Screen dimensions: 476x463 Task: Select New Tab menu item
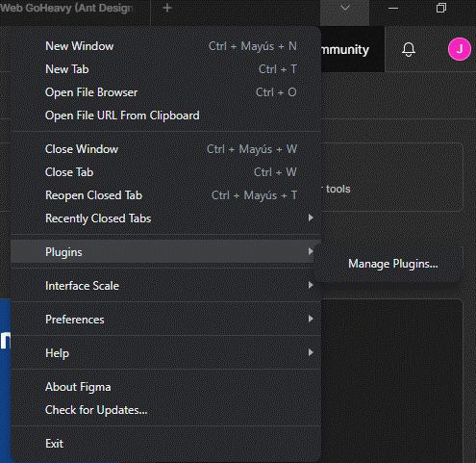click(165, 69)
